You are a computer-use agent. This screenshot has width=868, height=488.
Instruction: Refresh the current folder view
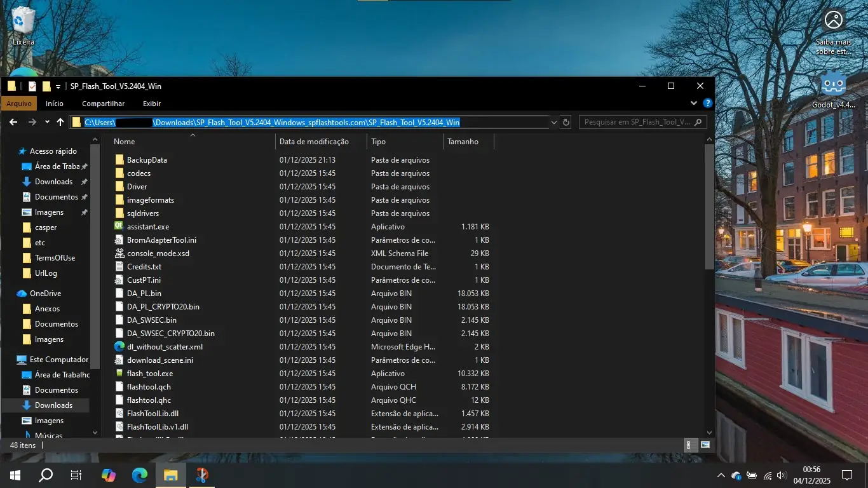click(566, 122)
